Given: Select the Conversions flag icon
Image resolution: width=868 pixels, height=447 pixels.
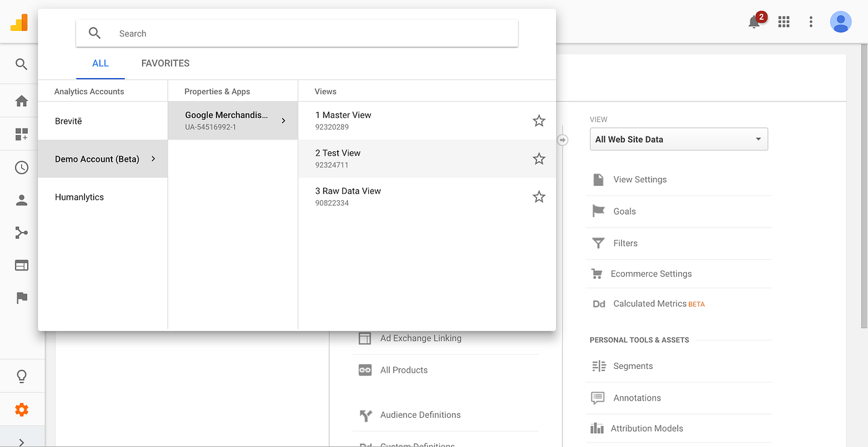Looking at the screenshot, I should coord(21,298).
